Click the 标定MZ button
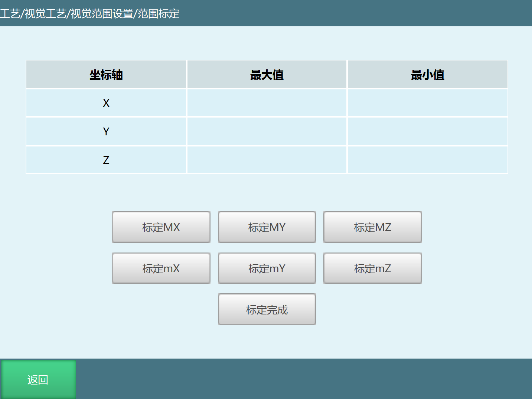532x399 pixels. 372,227
